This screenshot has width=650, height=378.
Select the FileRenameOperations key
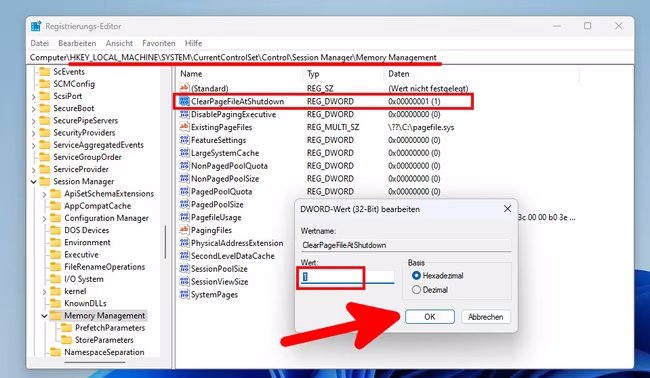(x=104, y=267)
